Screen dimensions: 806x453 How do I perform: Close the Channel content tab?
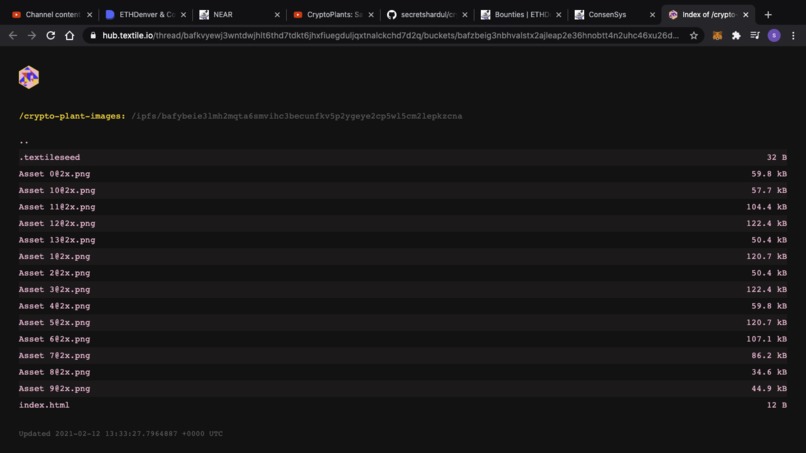click(89, 15)
